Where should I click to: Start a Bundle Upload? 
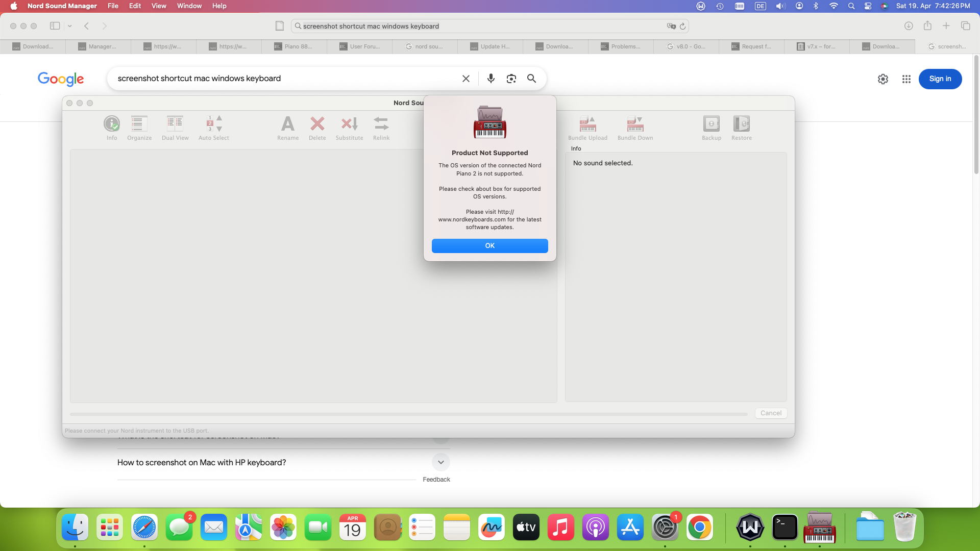pyautogui.click(x=587, y=128)
